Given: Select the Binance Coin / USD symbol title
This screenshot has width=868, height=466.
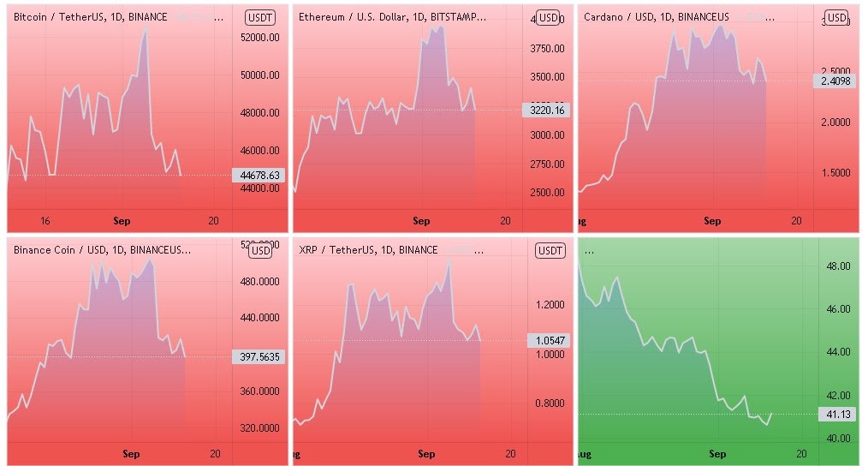Looking at the screenshot, I should coord(102,250).
